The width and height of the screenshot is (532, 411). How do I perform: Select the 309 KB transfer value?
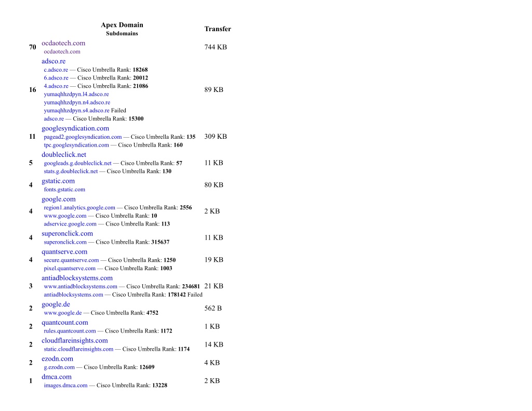click(216, 137)
